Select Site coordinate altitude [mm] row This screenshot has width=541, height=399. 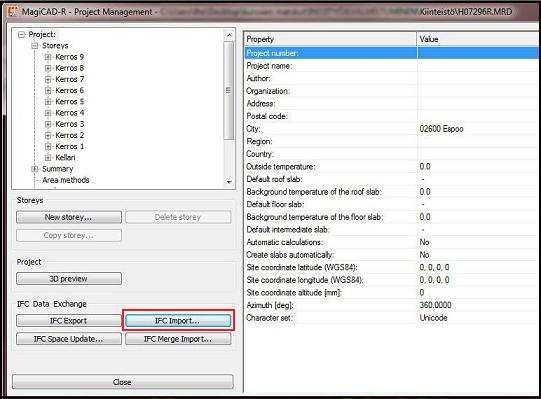click(391, 292)
